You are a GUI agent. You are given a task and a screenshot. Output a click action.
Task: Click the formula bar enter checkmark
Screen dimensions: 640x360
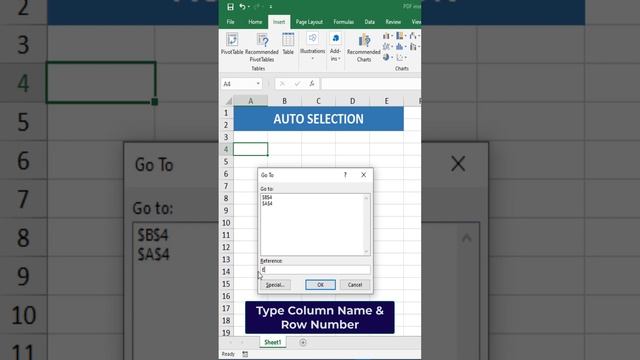[297, 84]
